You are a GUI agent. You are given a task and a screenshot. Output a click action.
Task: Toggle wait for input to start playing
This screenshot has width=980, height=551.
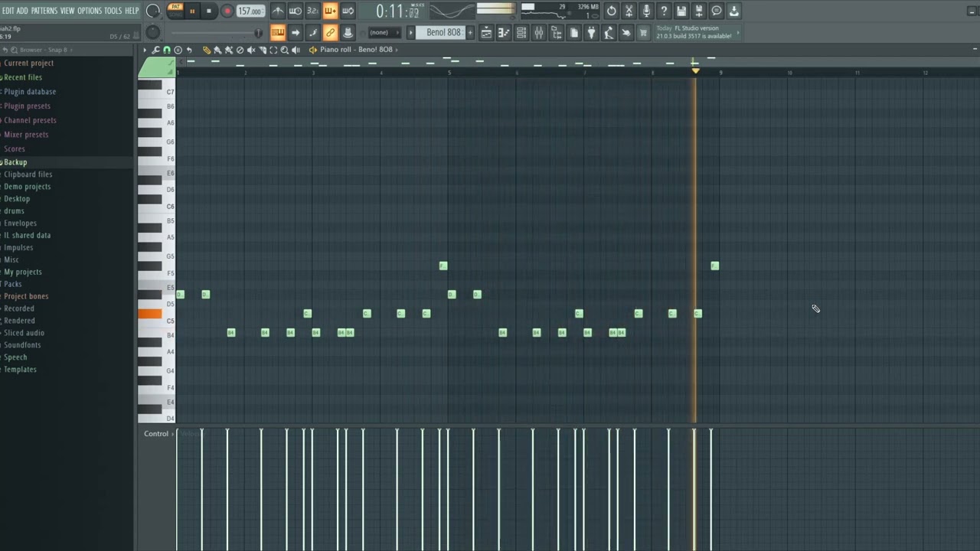tap(296, 11)
